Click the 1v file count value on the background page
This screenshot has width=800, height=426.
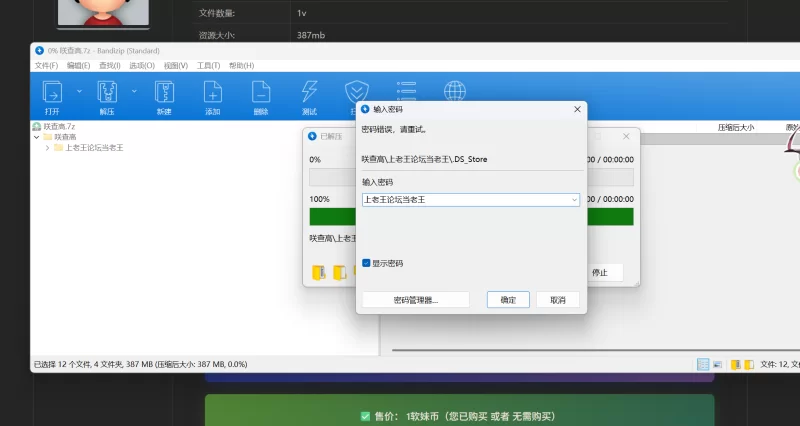click(302, 13)
